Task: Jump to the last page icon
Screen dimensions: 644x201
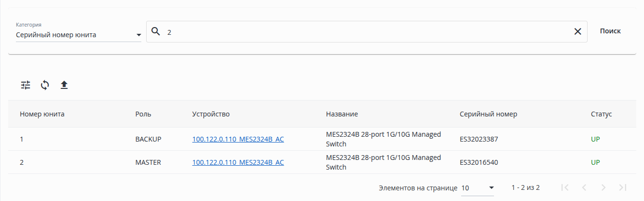Action: (622, 187)
